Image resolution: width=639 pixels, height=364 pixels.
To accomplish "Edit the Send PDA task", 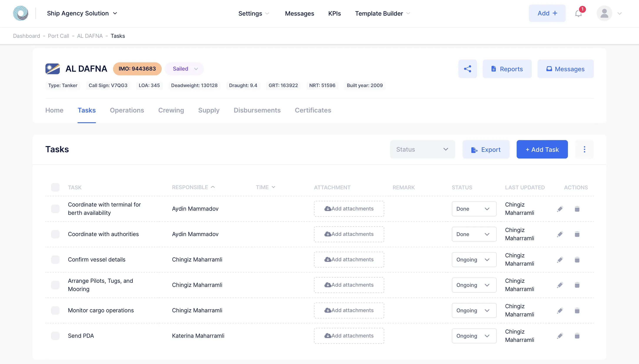I will 560,336.
